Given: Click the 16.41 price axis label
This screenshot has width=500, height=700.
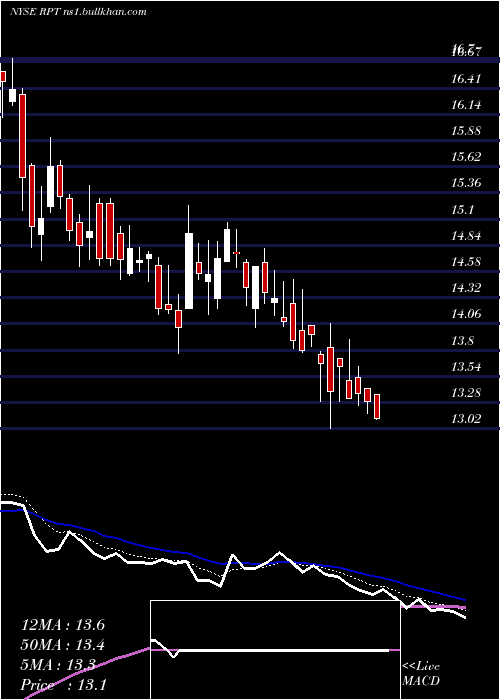Looking at the screenshot, I should (467, 79).
